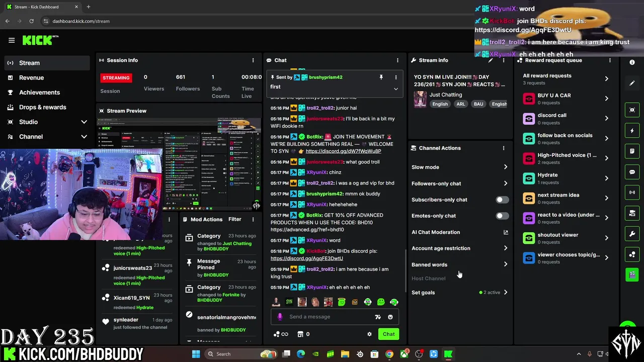Collapse the pinned message chevron

tap(395, 89)
